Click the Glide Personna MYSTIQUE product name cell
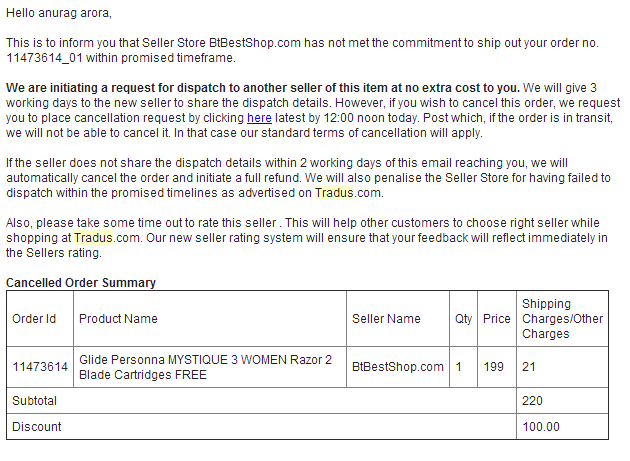 pos(205,367)
